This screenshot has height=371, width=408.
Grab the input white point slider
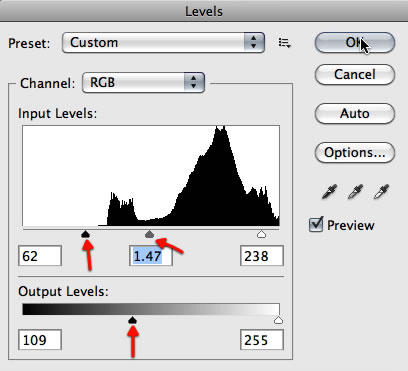[262, 234]
